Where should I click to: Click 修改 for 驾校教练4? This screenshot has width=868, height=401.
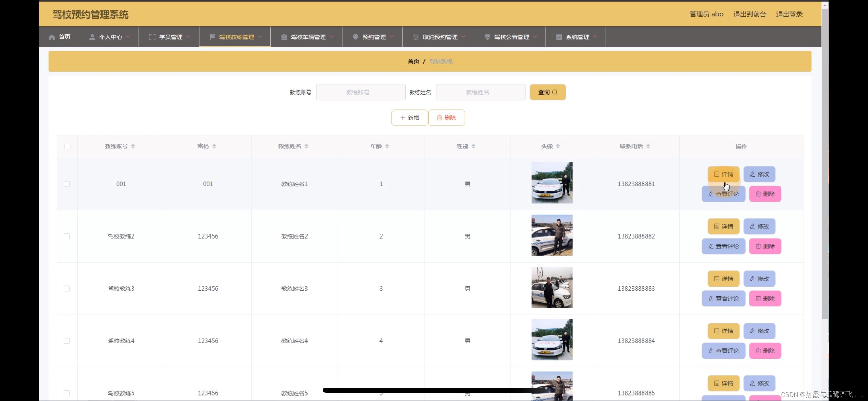tap(759, 331)
